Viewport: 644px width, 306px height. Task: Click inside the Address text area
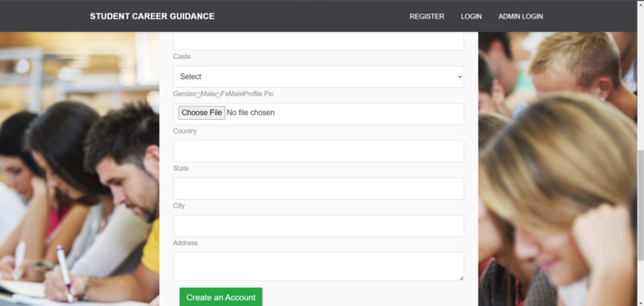(318, 267)
